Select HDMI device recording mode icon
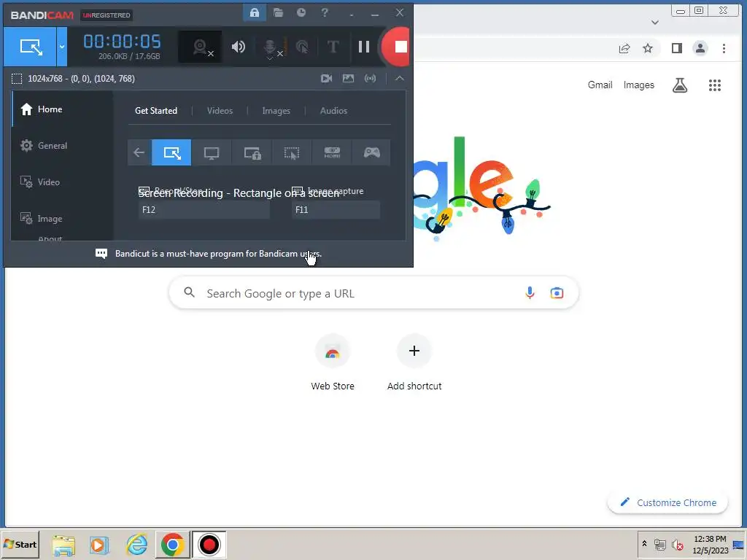Image resolution: width=747 pixels, height=560 pixels. tap(332, 152)
